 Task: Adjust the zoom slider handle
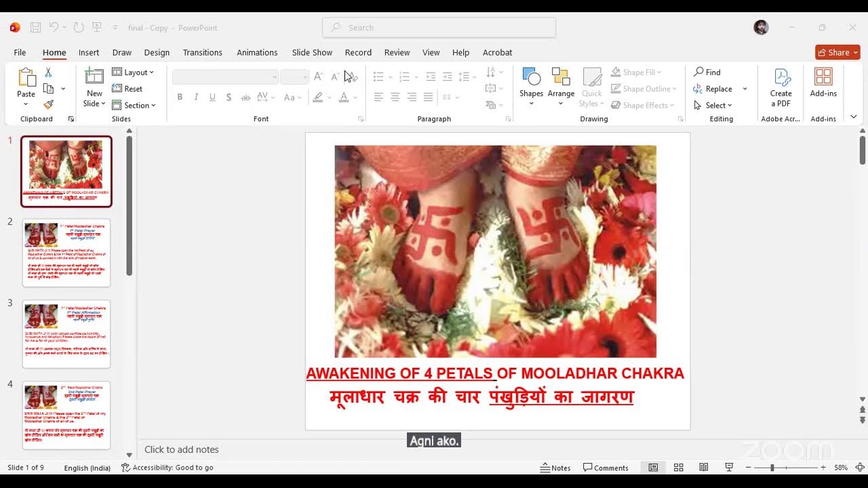coord(772,468)
